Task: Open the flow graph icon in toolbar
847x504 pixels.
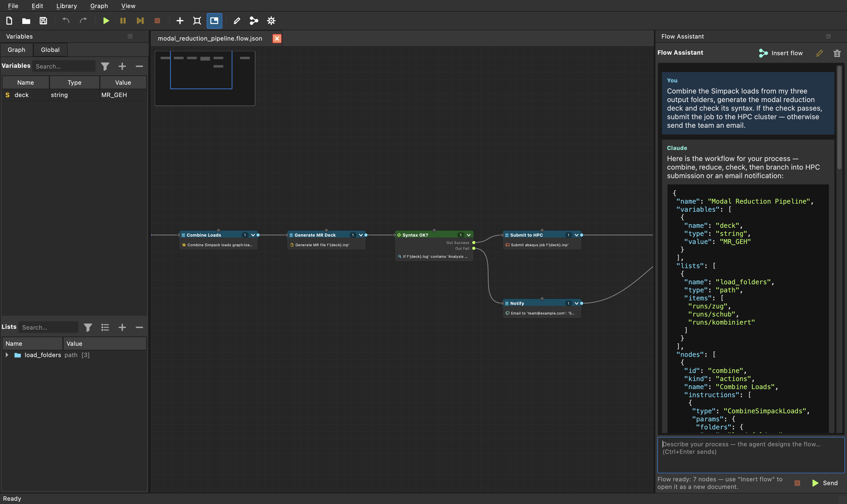Action: (x=254, y=21)
